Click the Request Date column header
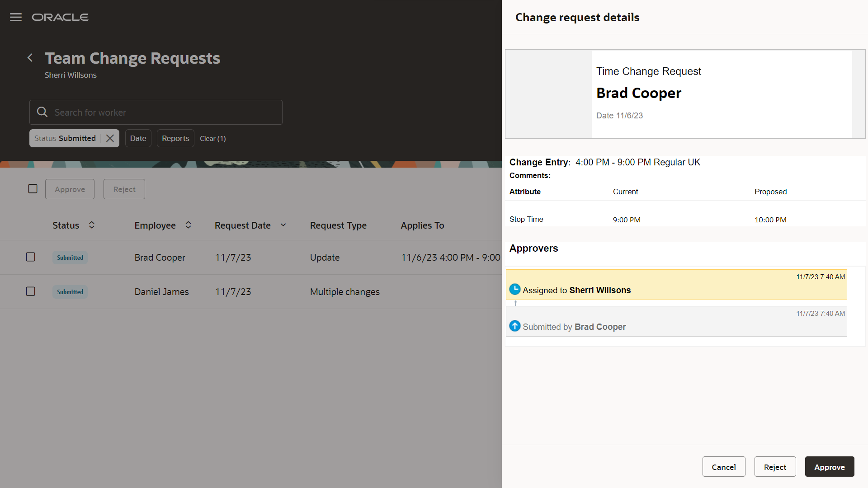Viewport: 868px width, 488px height. tap(243, 225)
